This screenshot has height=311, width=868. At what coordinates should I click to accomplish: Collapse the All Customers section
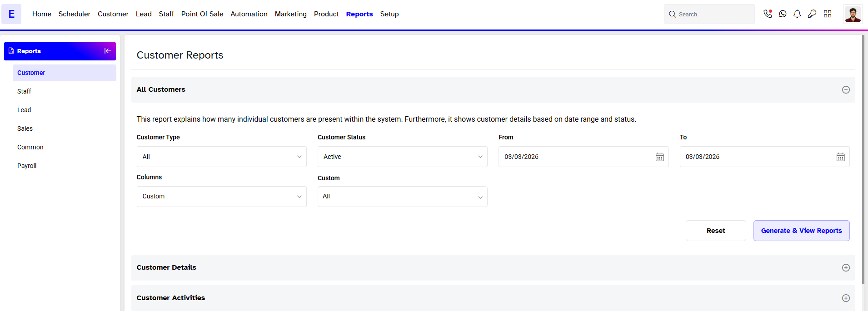(x=846, y=90)
